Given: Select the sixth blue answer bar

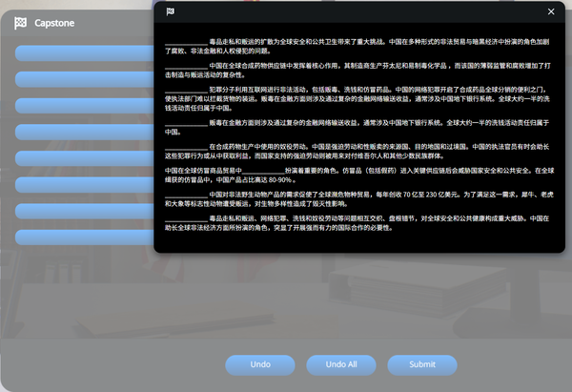Looking at the screenshot, I should pos(84,184).
